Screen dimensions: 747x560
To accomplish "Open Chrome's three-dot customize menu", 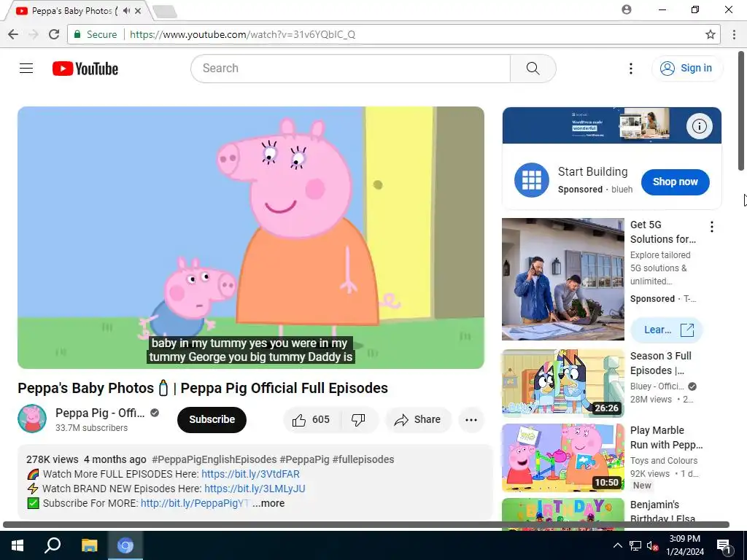I will coord(734,34).
